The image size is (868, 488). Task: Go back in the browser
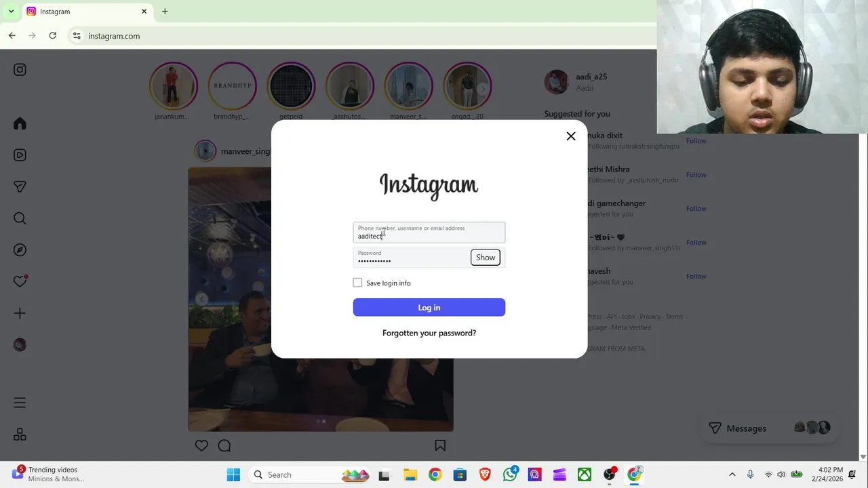(12, 36)
